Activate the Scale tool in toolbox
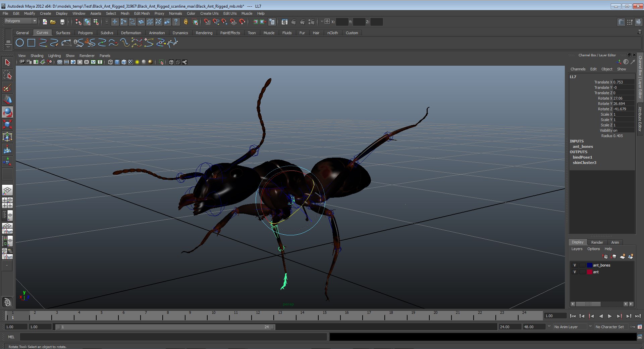Viewport: 644px width, 349px height. click(7, 125)
